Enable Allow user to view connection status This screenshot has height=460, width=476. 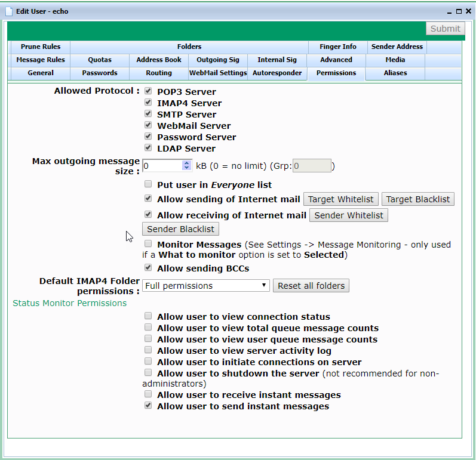pos(148,316)
